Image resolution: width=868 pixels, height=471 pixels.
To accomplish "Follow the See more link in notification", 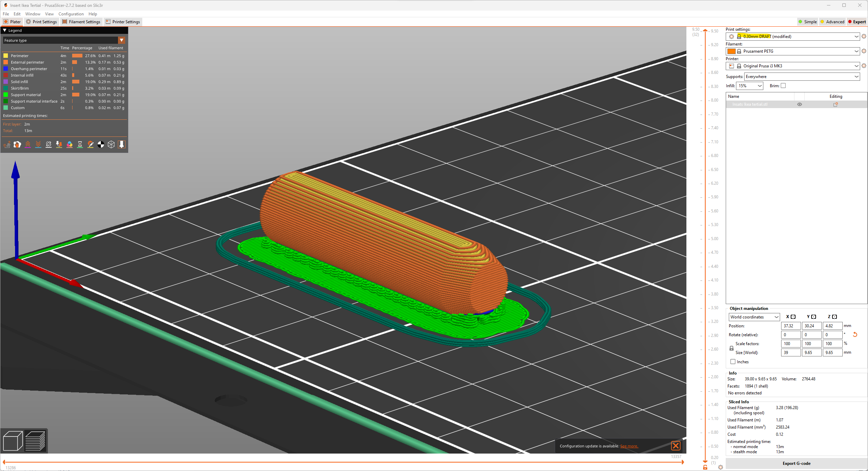I will (629, 446).
